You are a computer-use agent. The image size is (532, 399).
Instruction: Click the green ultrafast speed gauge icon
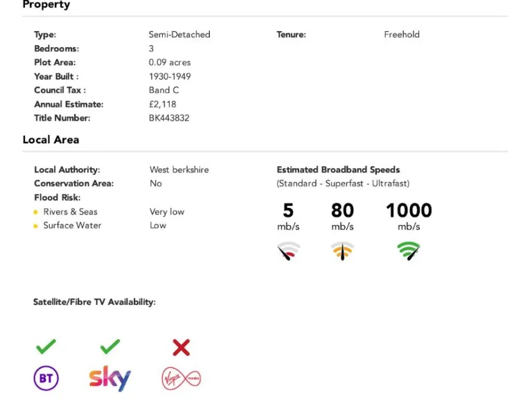point(409,251)
